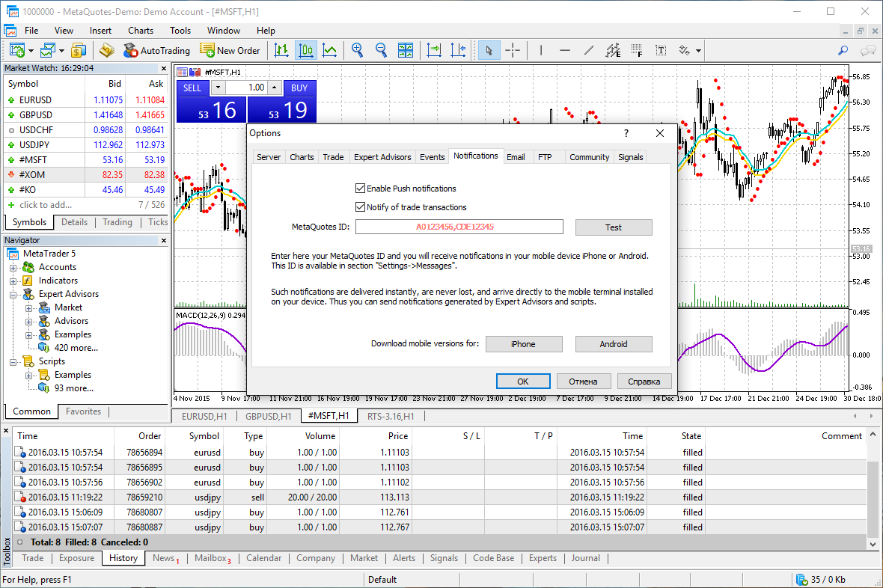Switch to the Email options tab
Image resolution: width=883 pixels, height=588 pixels.
coord(516,156)
